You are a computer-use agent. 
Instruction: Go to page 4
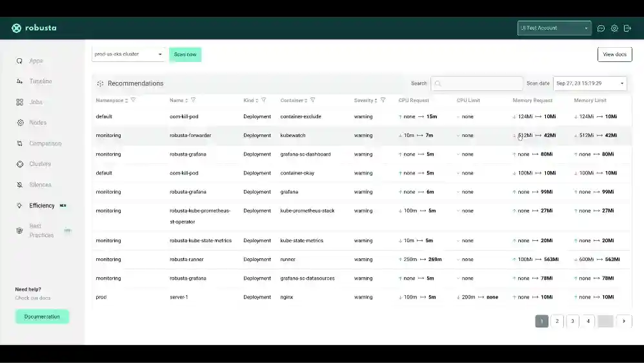tap(588, 321)
